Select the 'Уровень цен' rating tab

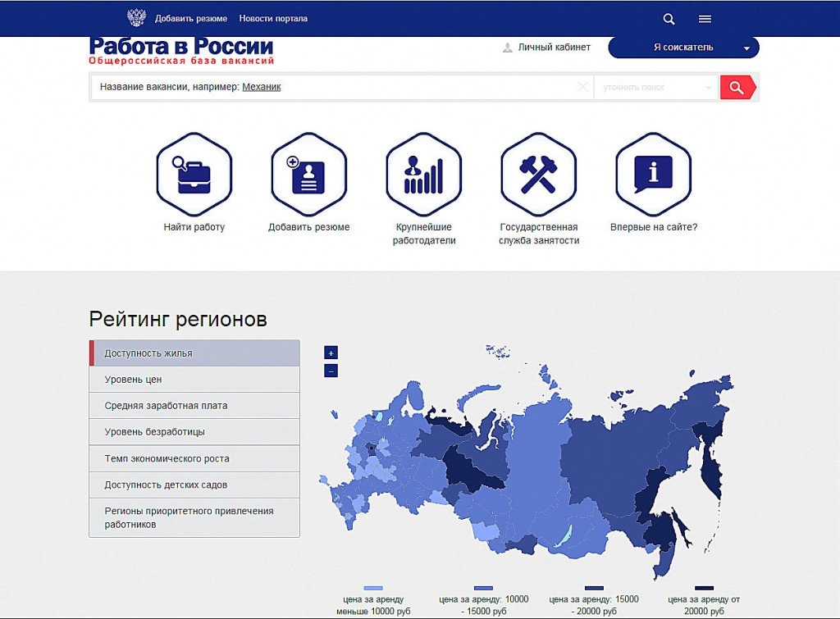pos(194,379)
